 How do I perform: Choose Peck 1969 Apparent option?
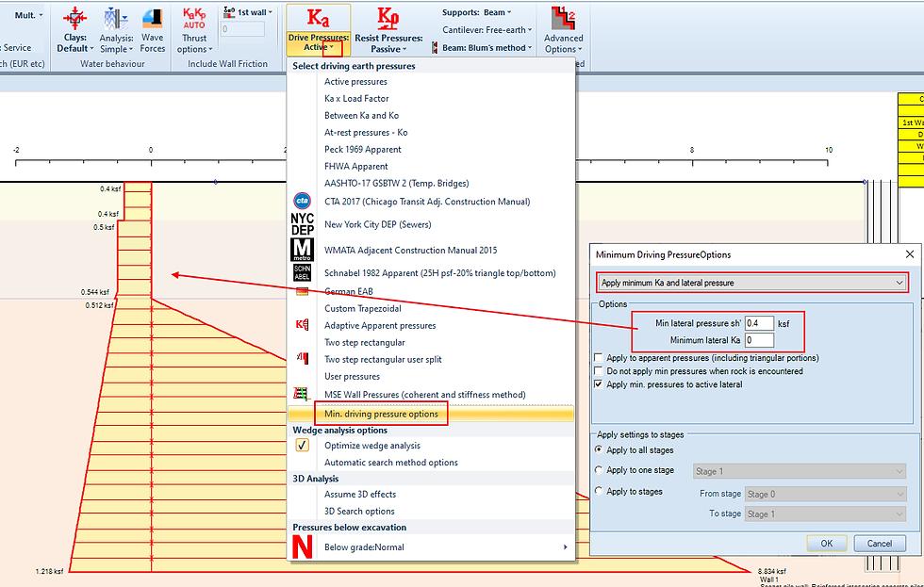point(362,150)
